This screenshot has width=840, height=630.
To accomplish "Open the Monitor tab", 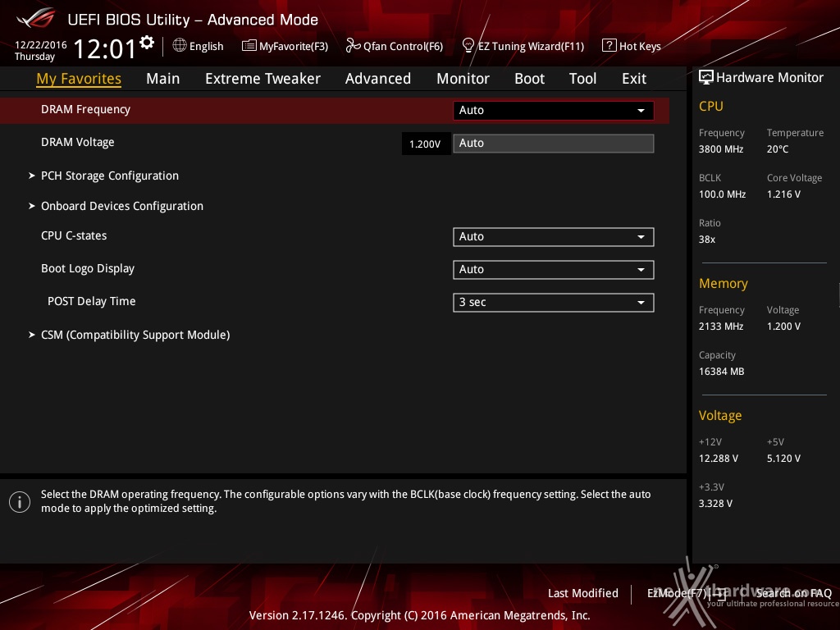I will click(x=463, y=79).
